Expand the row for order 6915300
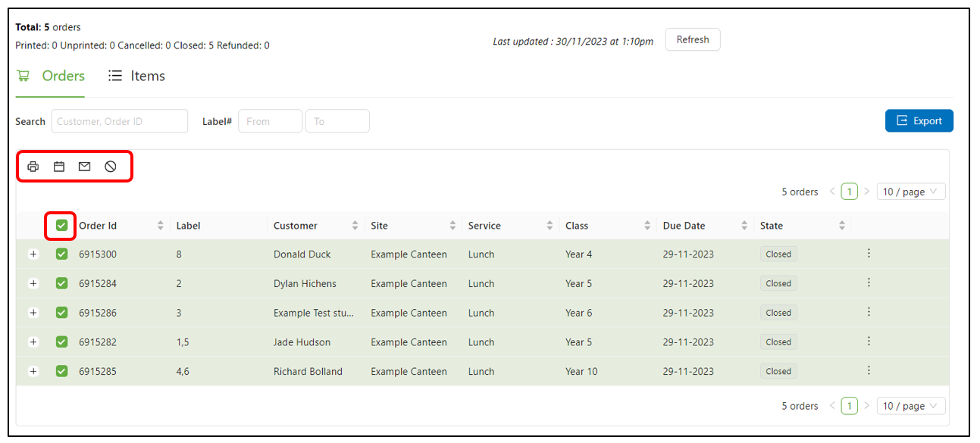Screen dimensions: 980x443 point(33,254)
